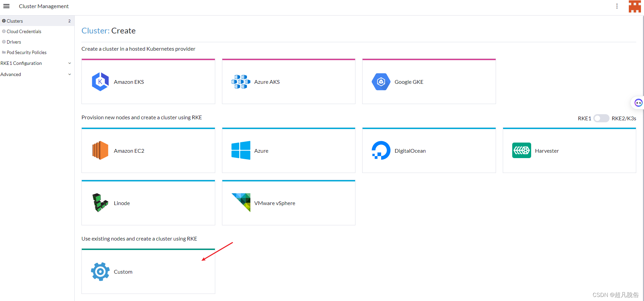Select the Azure AKS label

point(267,82)
